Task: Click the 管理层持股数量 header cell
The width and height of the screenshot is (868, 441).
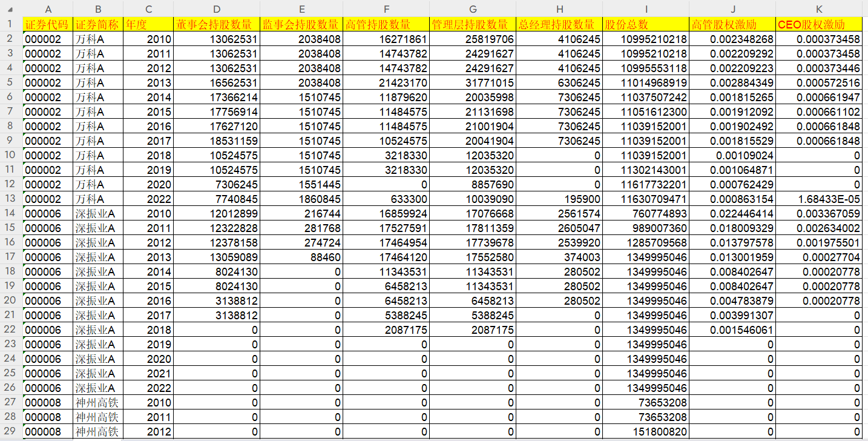Action: [473, 24]
